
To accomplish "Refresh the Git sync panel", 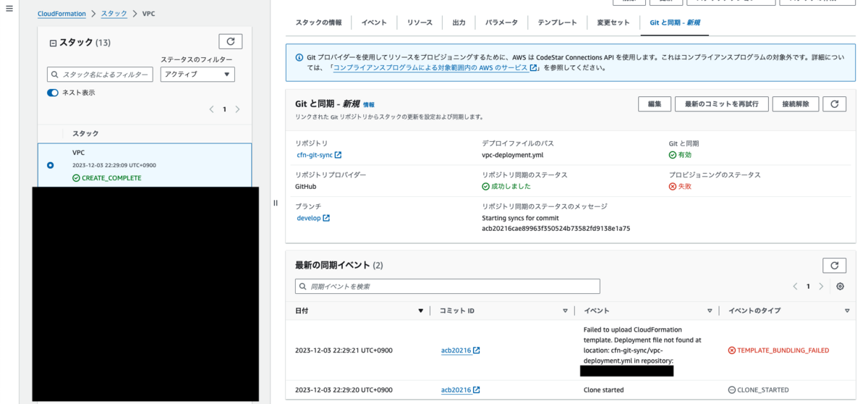I will click(x=835, y=104).
